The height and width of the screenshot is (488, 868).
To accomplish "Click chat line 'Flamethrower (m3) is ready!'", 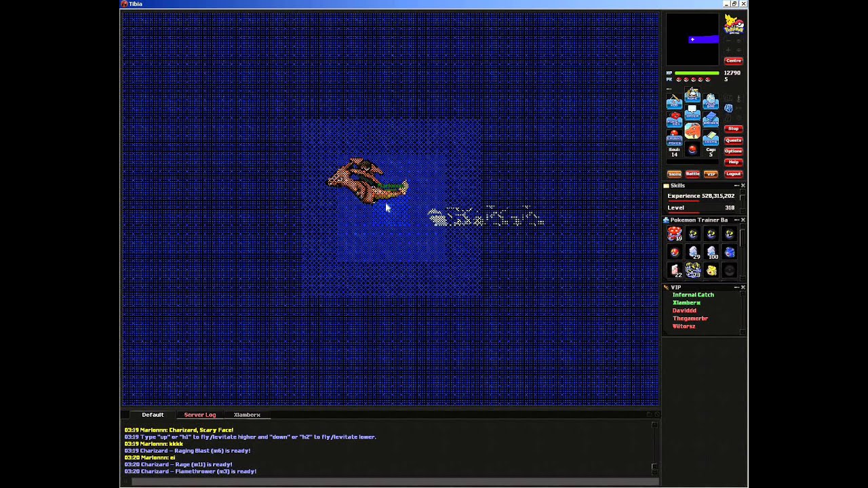I will click(x=191, y=472).
